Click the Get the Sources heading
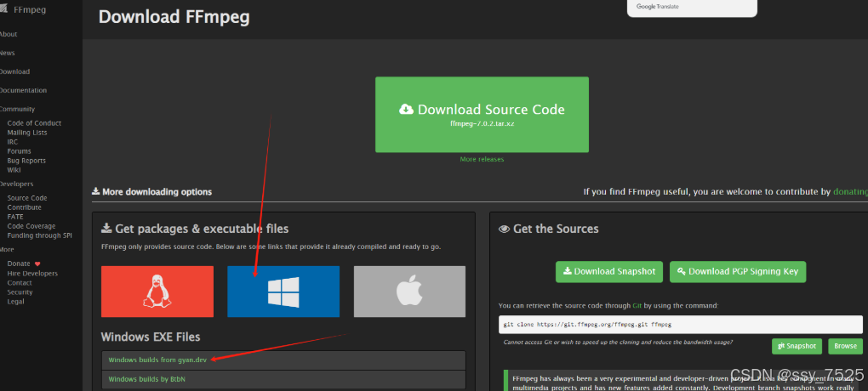The image size is (868, 391). [x=549, y=229]
